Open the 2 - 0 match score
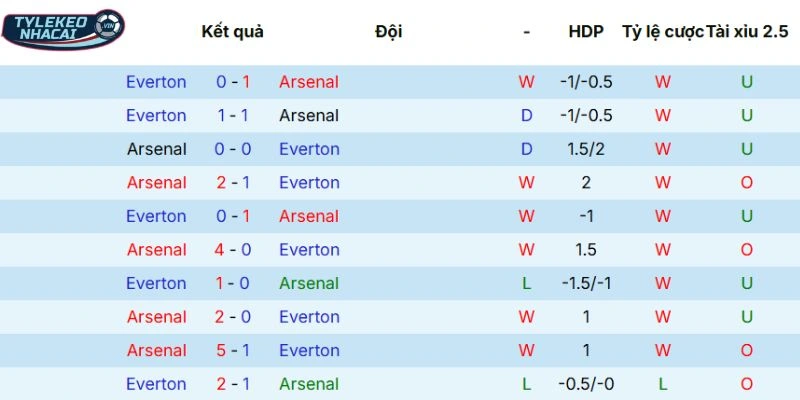800x400 pixels. pos(233,317)
